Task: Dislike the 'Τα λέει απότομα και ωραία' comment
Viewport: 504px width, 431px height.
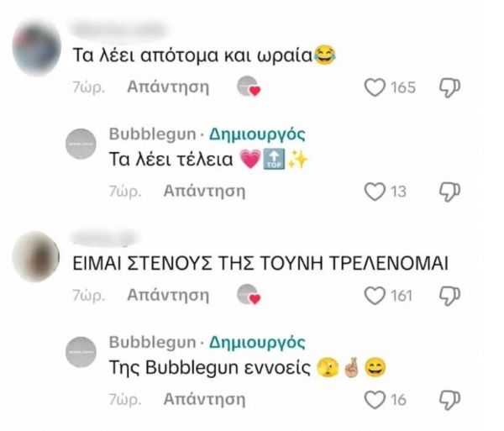Action: pos(449,87)
